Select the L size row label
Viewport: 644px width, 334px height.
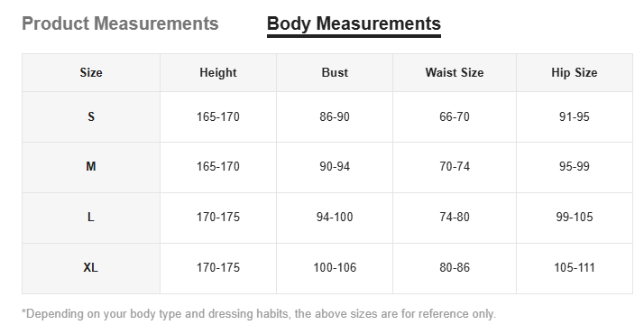pyautogui.click(x=91, y=218)
